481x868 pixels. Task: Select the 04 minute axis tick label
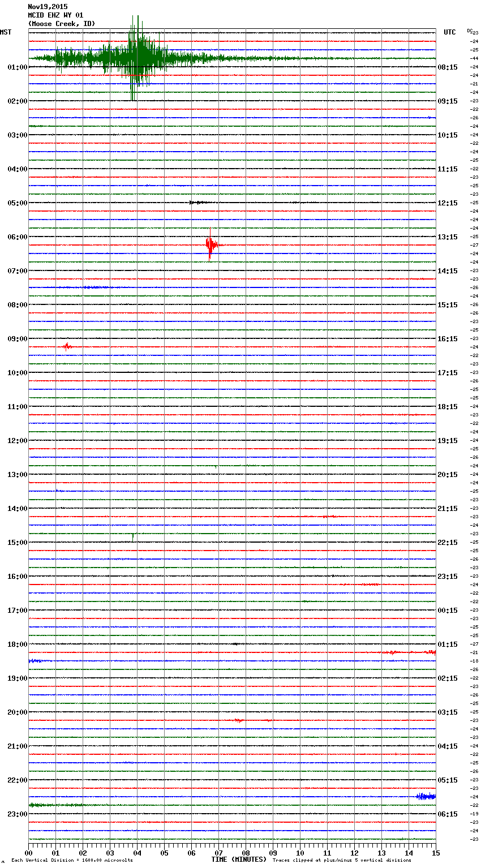pyautogui.click(x=138, y=853)
